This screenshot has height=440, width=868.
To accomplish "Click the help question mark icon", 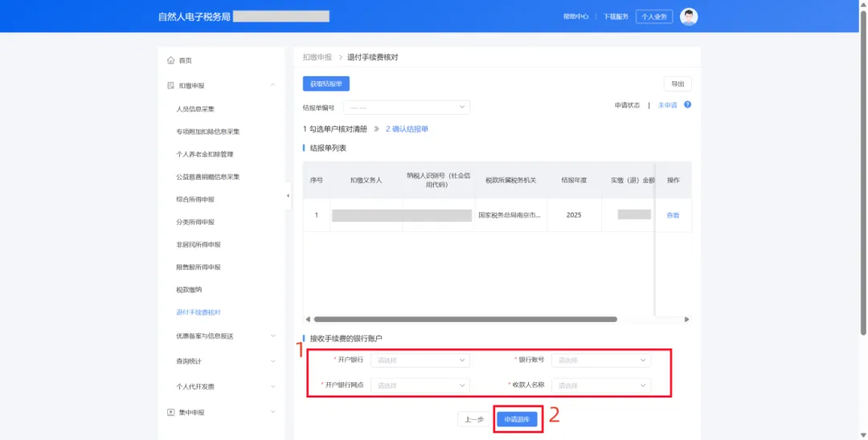I will click(x=687, y=105).
